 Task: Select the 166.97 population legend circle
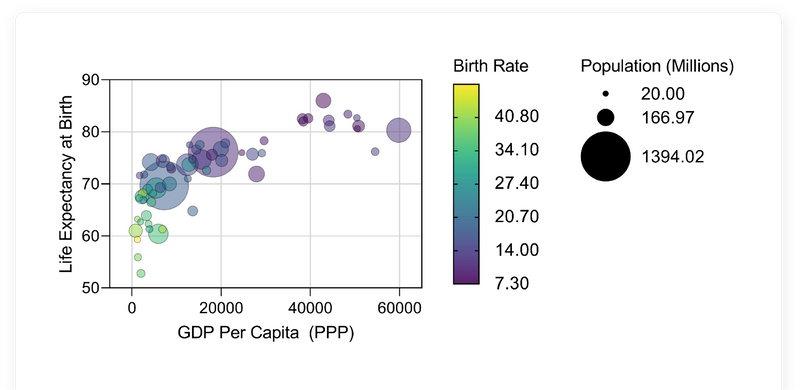[x=605, y=117]
